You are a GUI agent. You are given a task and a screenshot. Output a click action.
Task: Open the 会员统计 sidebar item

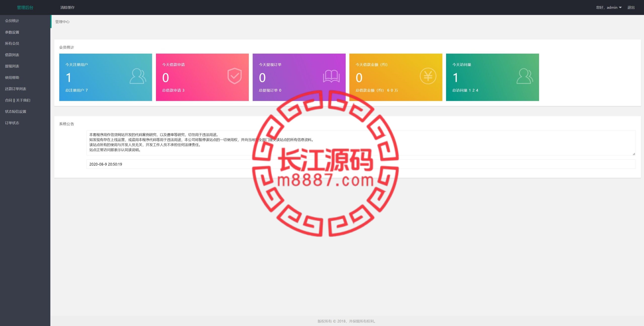point(25,21)
